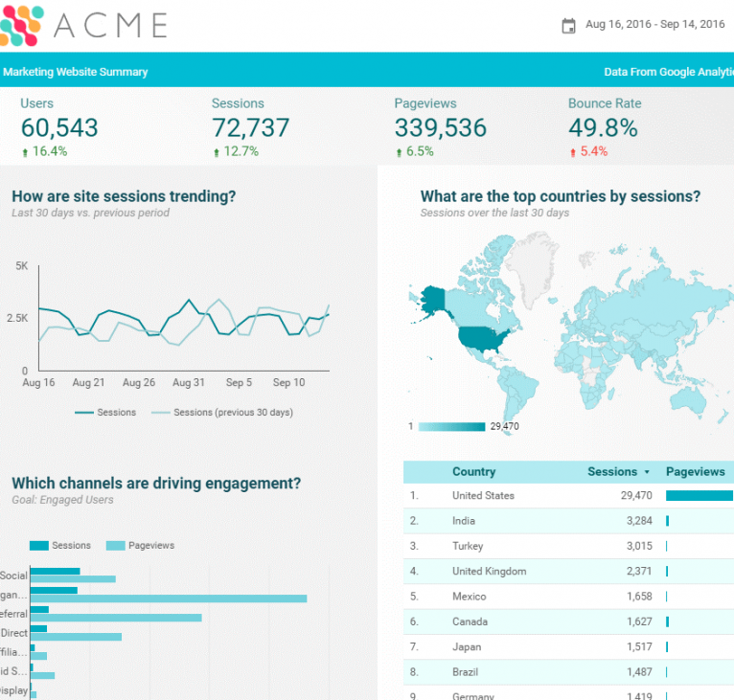Click the ACME logo icon

click(x=21, y=25)
